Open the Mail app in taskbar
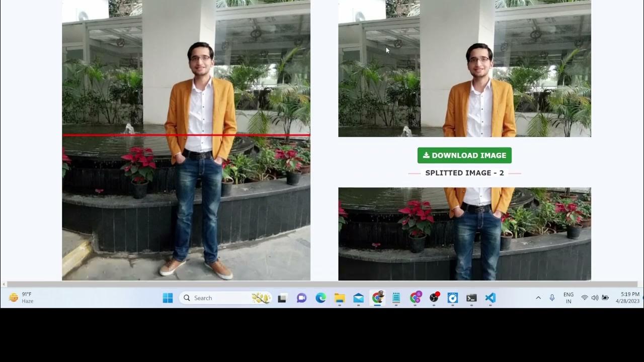Viewport: 644px width, 362px height. (x=358, y=298)
